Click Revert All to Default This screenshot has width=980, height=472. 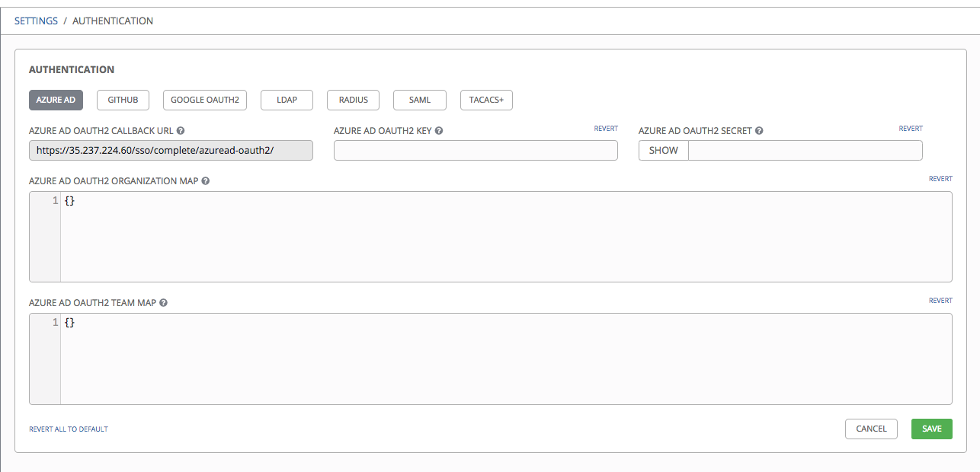(x=68, y=429)
